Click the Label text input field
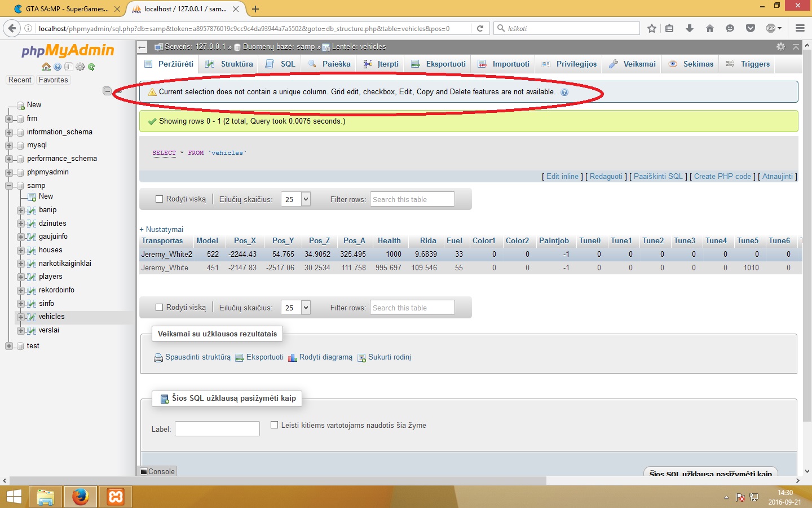The width and height of the screenshot is (812, 508). pos(217,429)
